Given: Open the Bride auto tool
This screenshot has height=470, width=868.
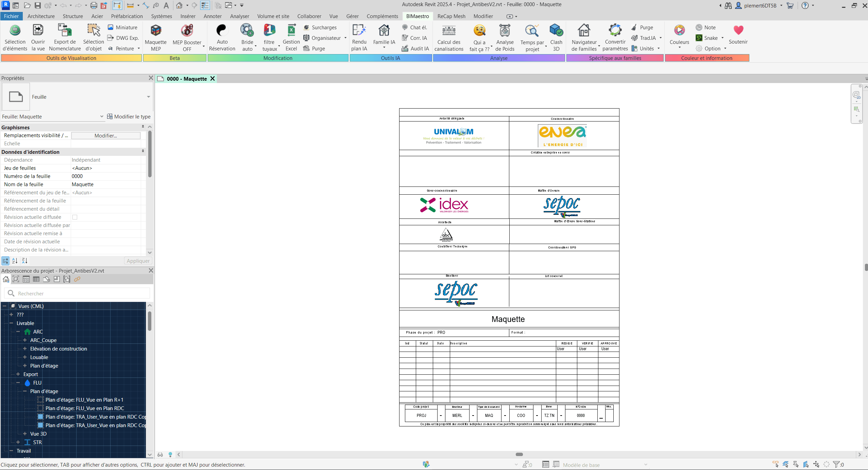Looking at the screenshot, I should (x=247, y=37).
